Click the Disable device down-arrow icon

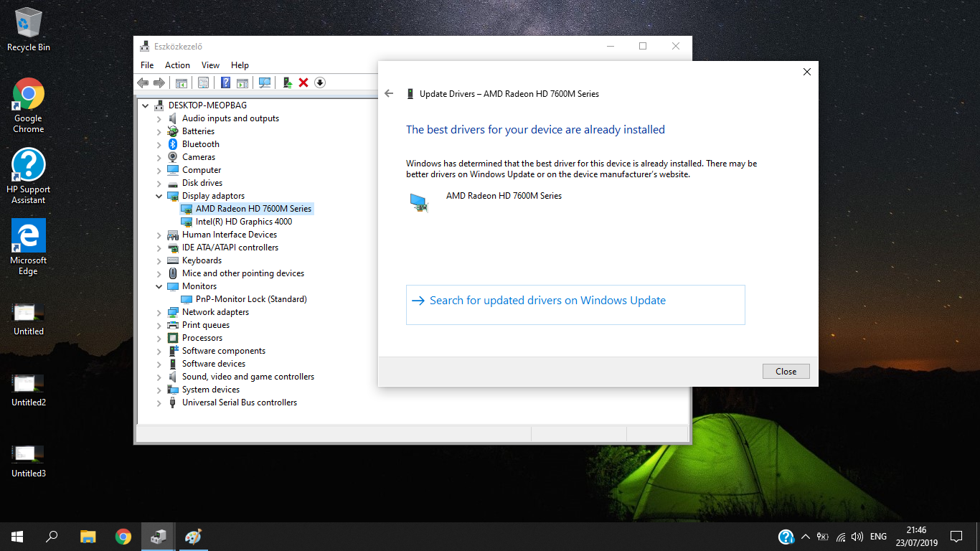pos(320,83)
